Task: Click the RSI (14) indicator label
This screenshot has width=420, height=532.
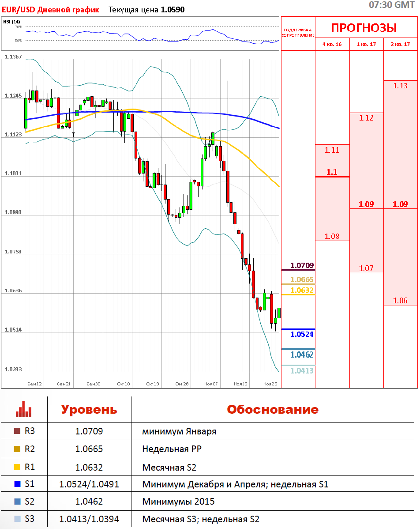Action: [x=11, y=22]
